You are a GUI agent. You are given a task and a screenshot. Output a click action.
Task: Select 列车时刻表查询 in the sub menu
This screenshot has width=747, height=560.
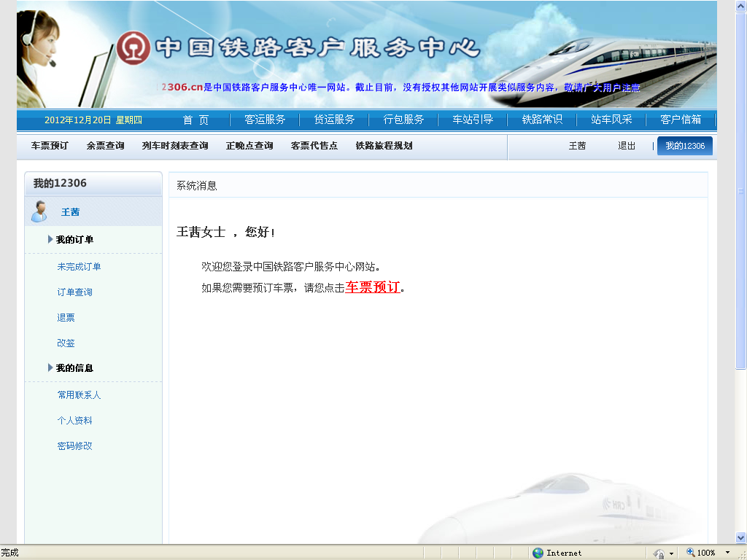point(175,146)
